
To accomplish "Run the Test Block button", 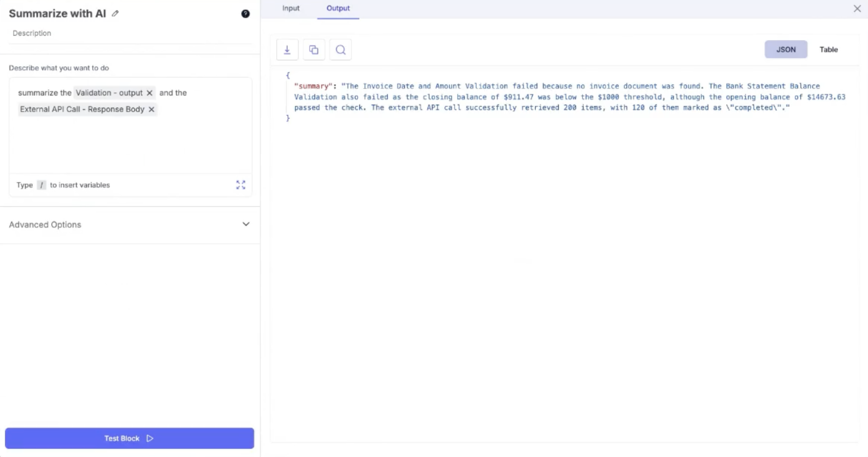I will pos(129,438).
